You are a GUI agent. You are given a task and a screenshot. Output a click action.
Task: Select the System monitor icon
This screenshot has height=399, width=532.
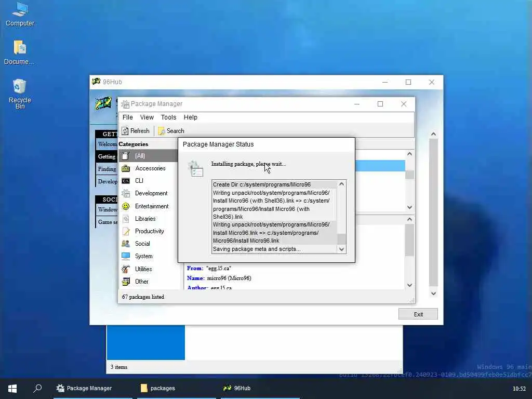point(126,256)
